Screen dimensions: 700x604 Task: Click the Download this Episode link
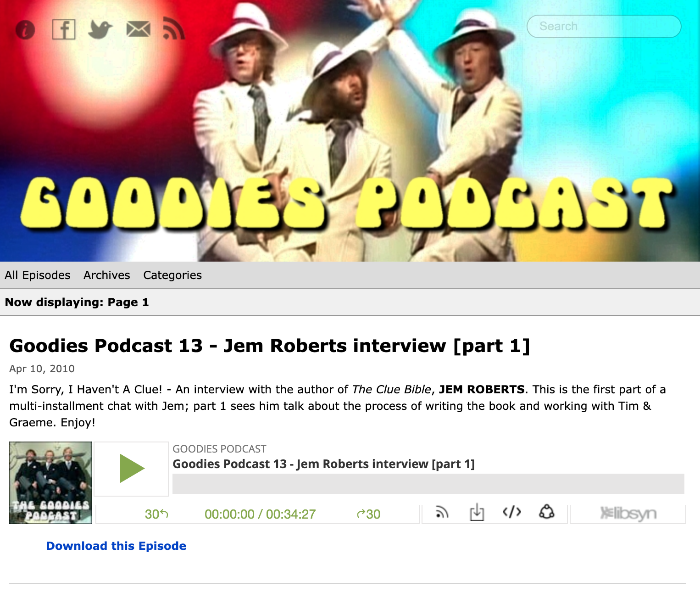coord(116,546)
